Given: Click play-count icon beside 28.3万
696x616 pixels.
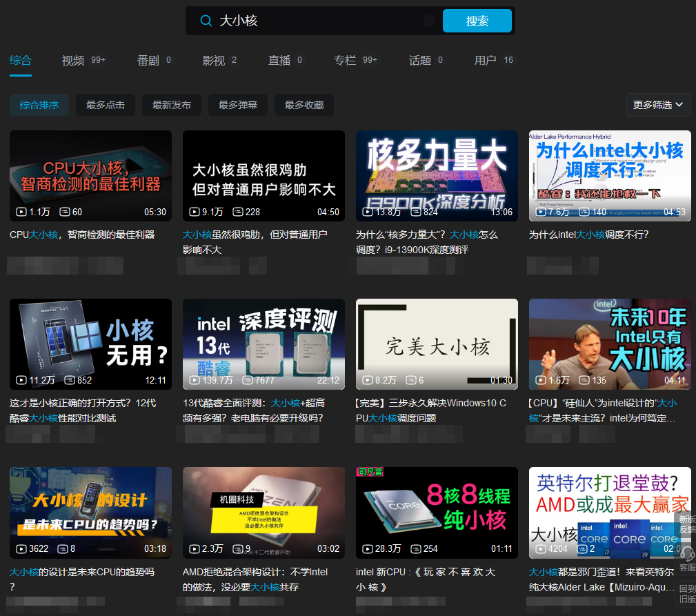Looking at the screenshot, I should pos(368,548).
